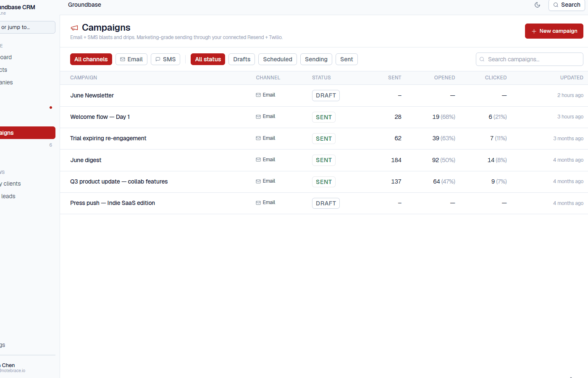Show only Sent campaigns
Viewport: 588px width, 378px height.
pyautogui.click(x=346, y=59)
